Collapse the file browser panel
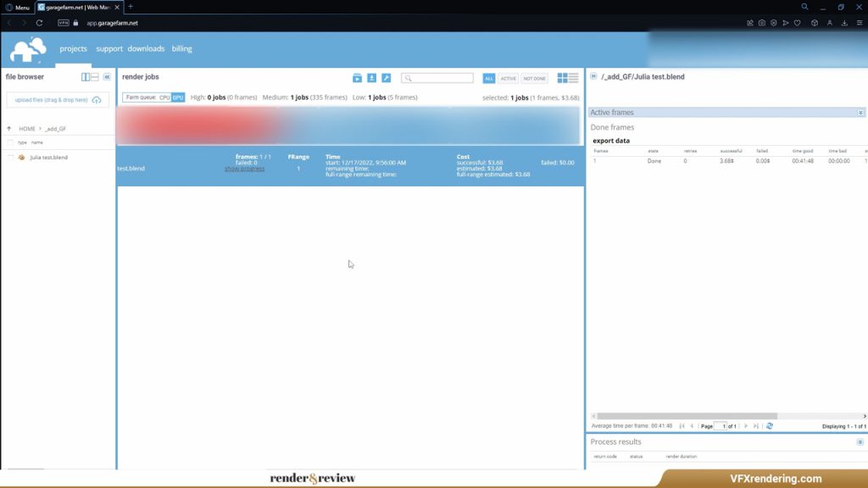The height and width of the screenshot is (488, 868). point(107,77)
